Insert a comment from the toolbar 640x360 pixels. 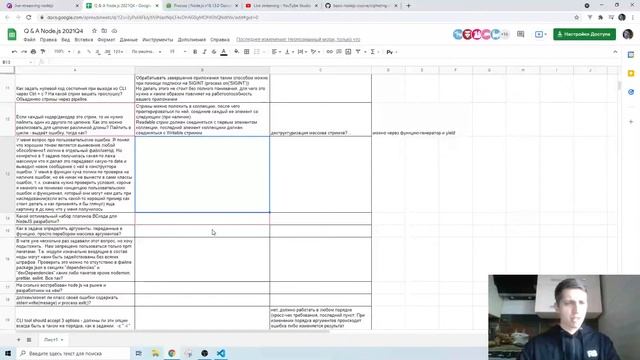(x=339, y=52)
